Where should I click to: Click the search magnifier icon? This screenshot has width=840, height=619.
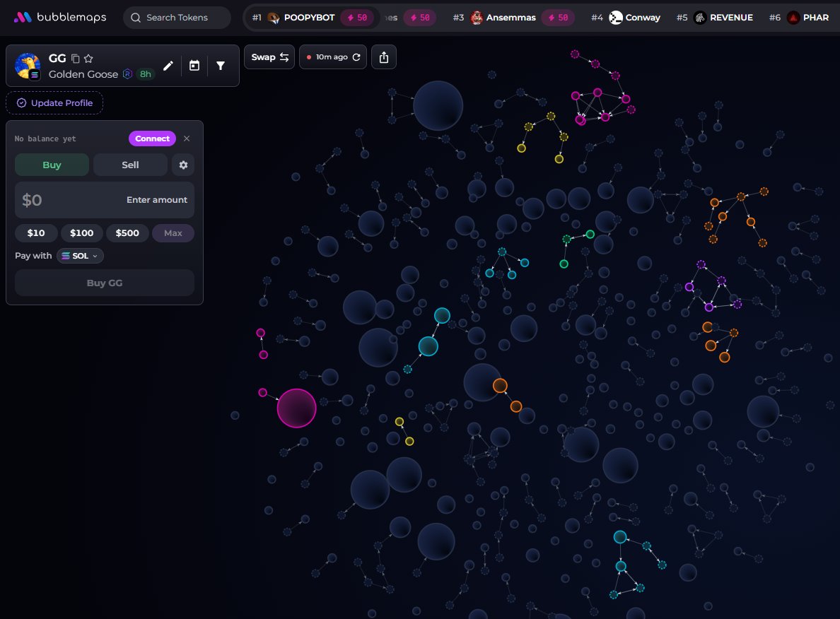point(136,18)
